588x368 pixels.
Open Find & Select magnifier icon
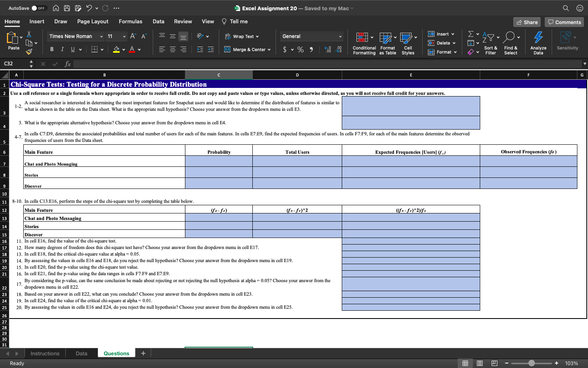pos(509,37)
